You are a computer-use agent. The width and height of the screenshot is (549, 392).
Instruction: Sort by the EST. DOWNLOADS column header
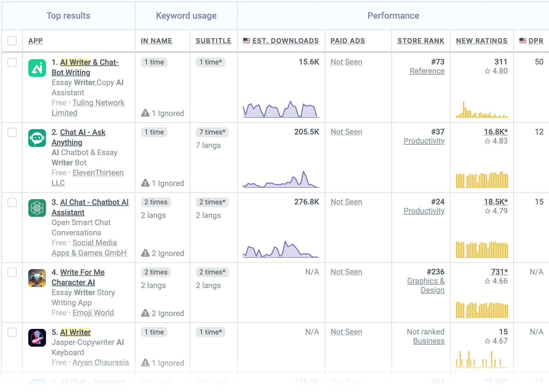(x=285, y=41)
